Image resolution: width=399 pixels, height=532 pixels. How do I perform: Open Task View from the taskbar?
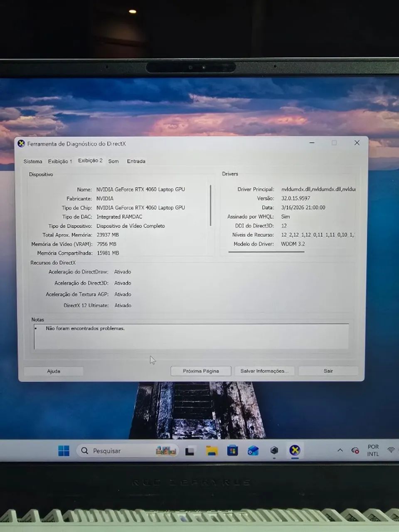pyautogui.click(x=190, y=451)
